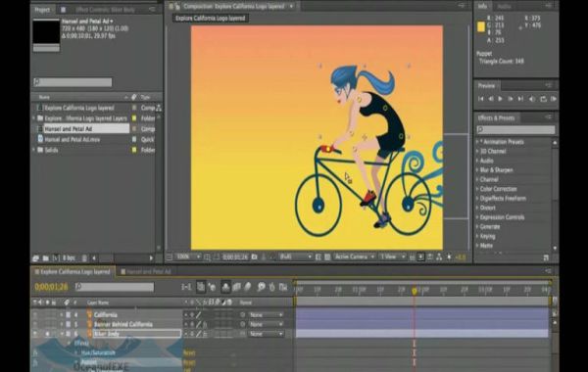588x372 pixels.
Task: Expand Animation Presets category
Action: 477,142
